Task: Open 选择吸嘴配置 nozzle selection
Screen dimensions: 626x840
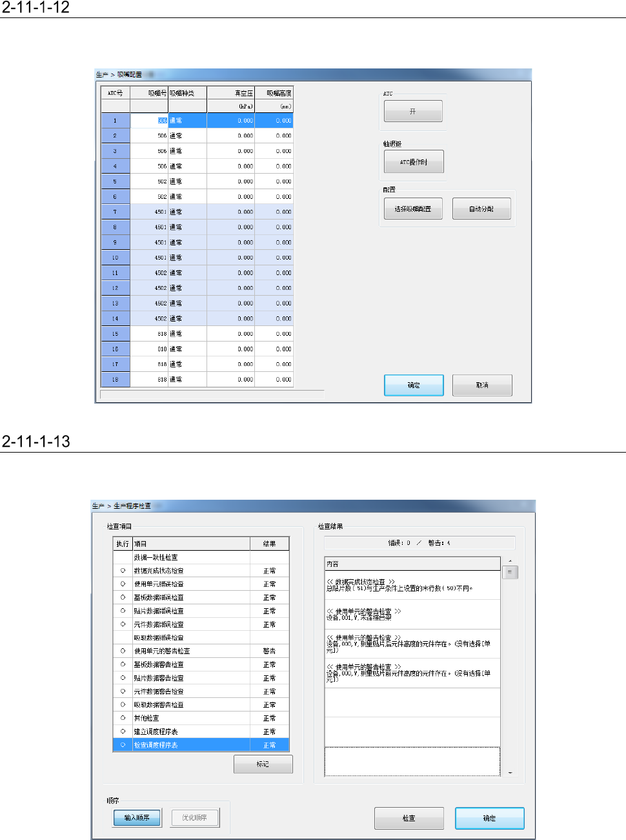Action: pyautogui.click(x=413, y=209)
